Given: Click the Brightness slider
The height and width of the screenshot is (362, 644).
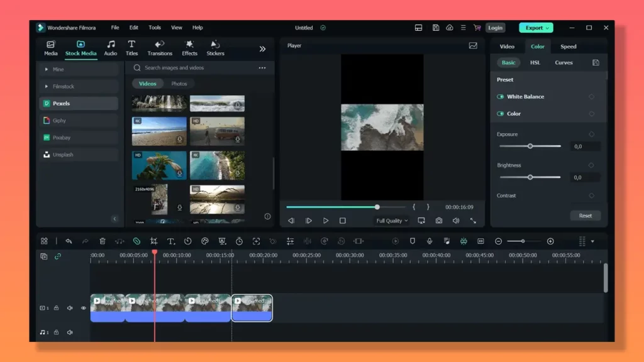Looking at the screenshot, I should click(x=530, y=177).
